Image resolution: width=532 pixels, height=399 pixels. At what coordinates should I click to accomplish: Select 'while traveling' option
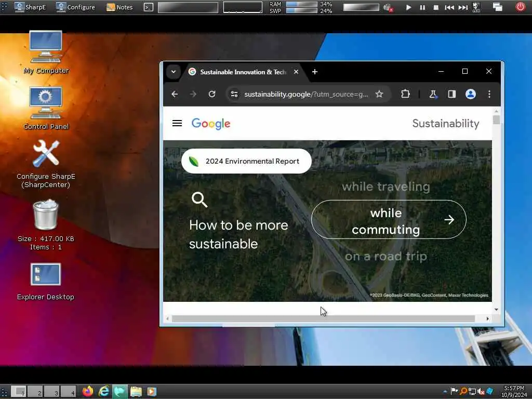click(386, 187)
